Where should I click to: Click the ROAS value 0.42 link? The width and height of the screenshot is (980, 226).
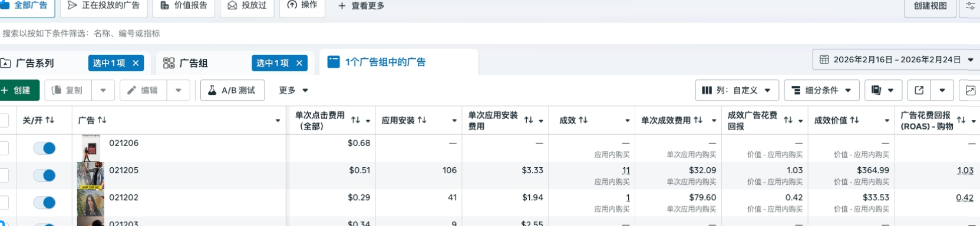[x=965, y=197]
